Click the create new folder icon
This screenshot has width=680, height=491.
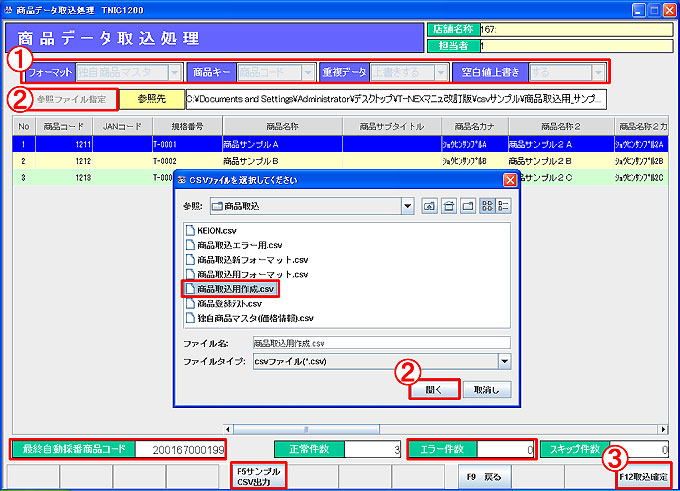466,206
